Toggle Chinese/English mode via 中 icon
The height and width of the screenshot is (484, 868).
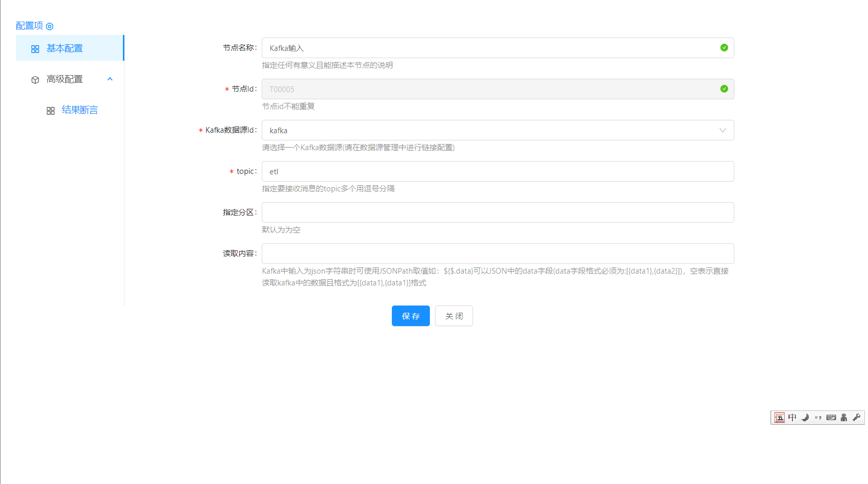pyautogui.click(x=792, y=418)
